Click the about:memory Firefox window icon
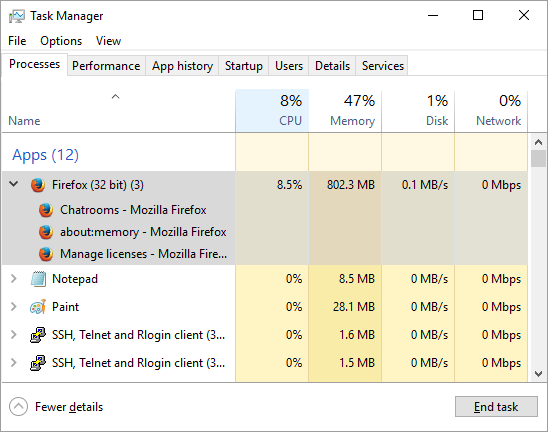The height and width of the screenshot is (432, 548). [46, 232]
